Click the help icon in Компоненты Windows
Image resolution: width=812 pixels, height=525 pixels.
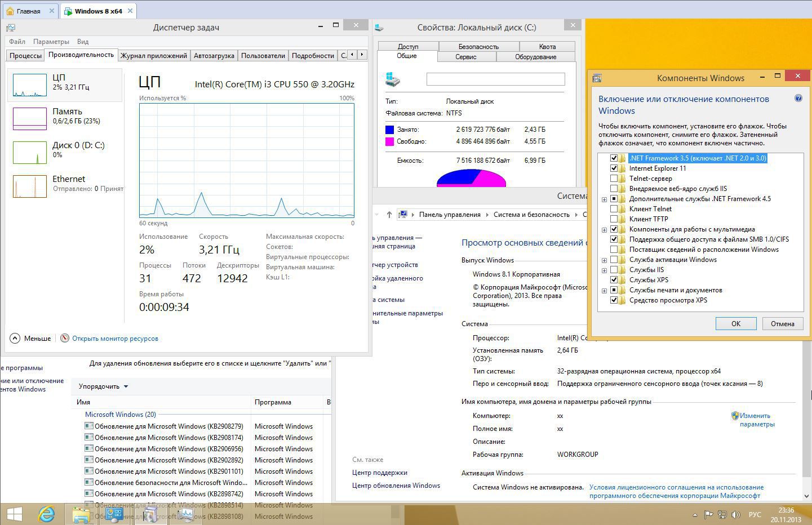pos(798,98)
